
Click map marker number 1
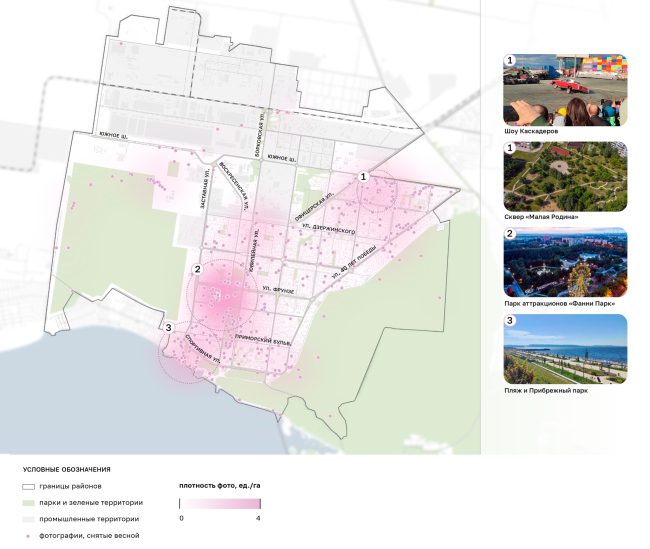coord(364,176)
